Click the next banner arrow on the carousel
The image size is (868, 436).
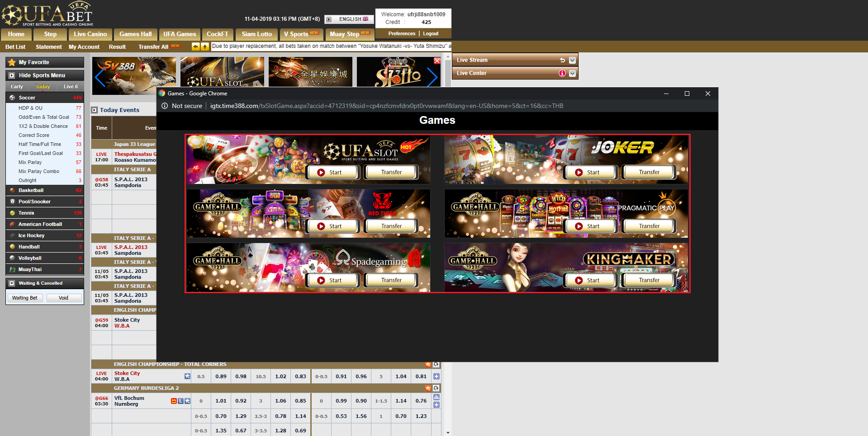[x=433, y=77]
